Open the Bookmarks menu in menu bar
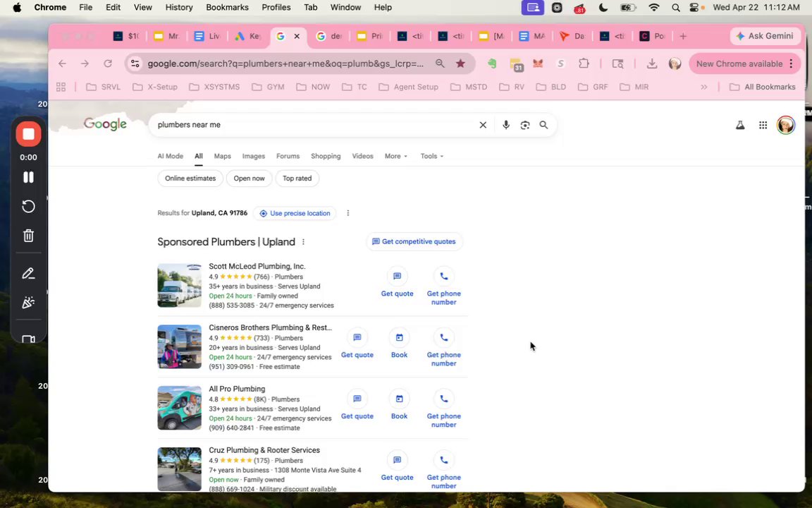 click(227, 7)
